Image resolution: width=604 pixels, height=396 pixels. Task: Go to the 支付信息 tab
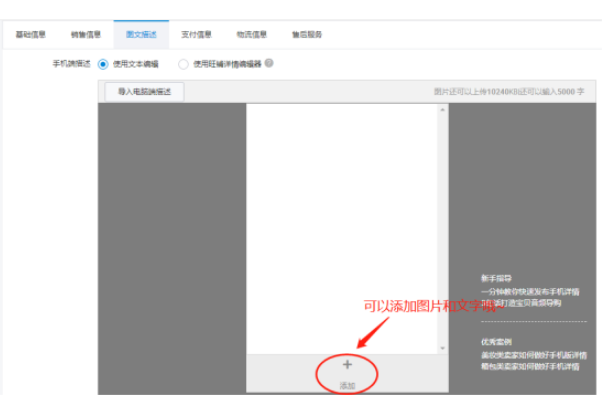click(196, 35)
